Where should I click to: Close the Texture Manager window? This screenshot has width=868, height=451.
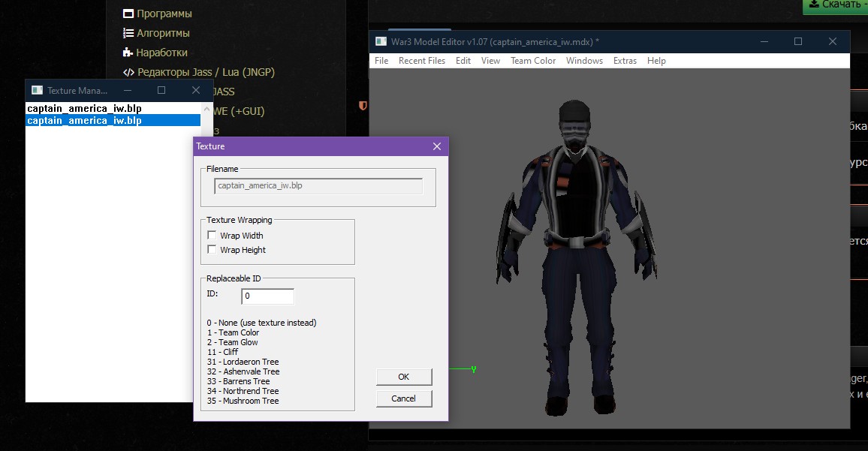click(196, 90)
